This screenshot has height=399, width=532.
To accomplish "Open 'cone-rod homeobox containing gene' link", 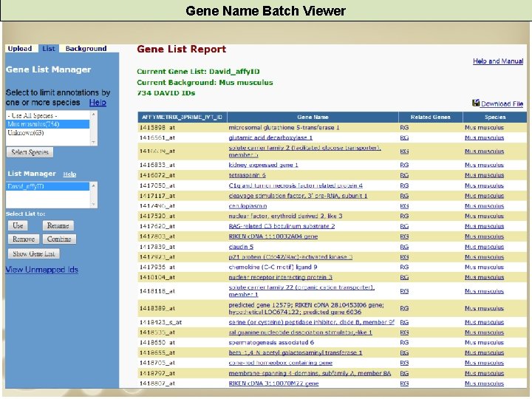I will [280, 363].
